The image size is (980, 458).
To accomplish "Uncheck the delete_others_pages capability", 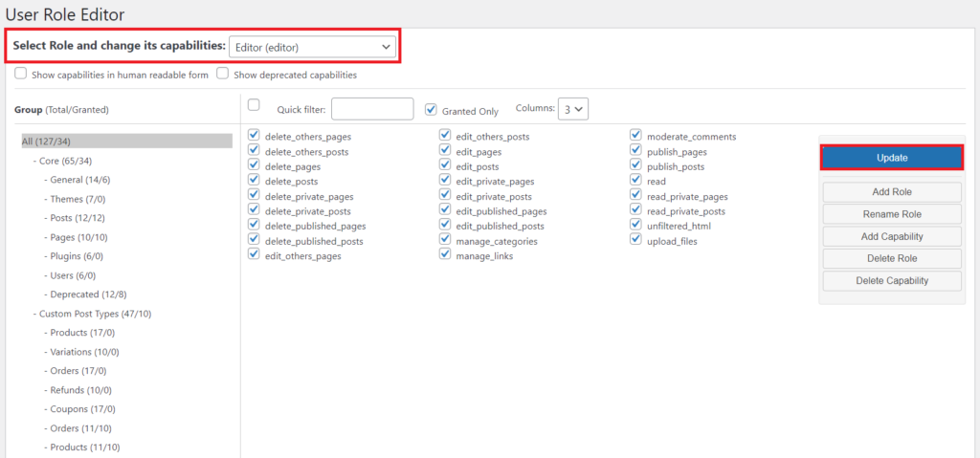I will point(254,136).
